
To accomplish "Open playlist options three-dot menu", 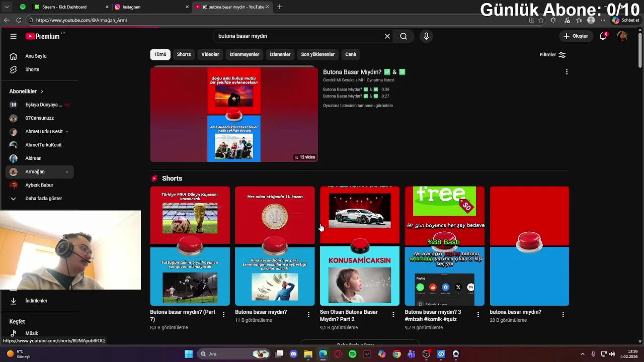I will [567, 72].
